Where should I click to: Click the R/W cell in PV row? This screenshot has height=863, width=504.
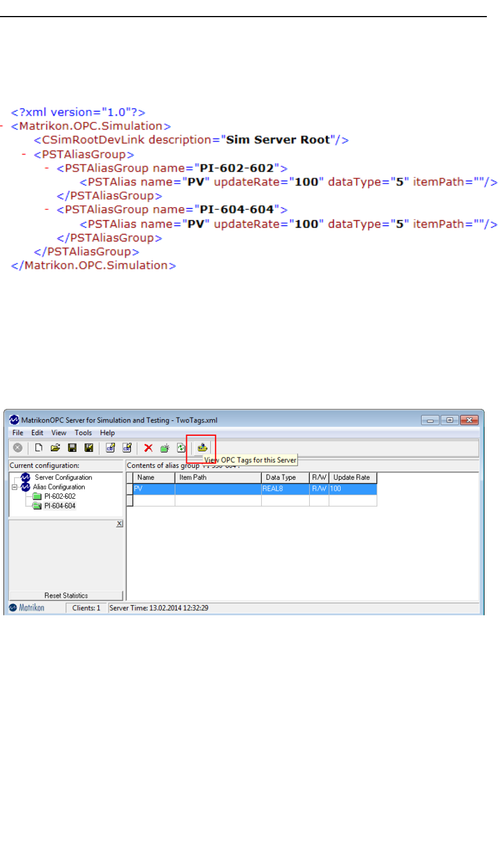tap(319, 489)
